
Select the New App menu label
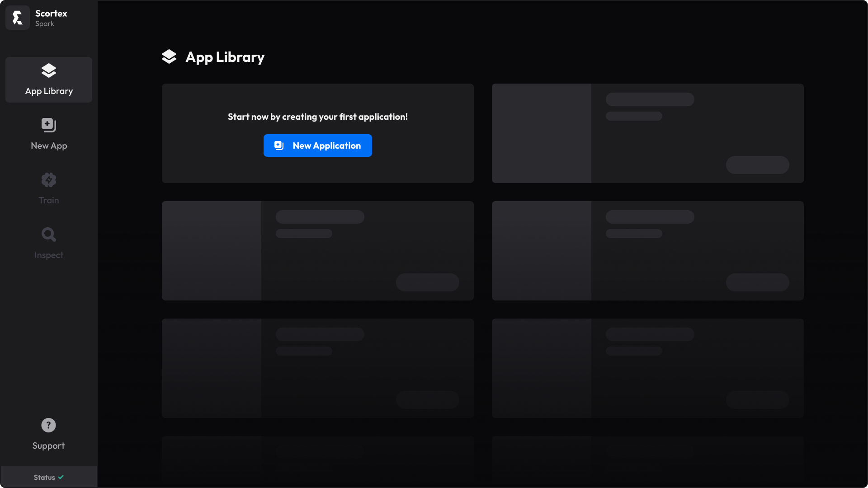tap(49, 146)
